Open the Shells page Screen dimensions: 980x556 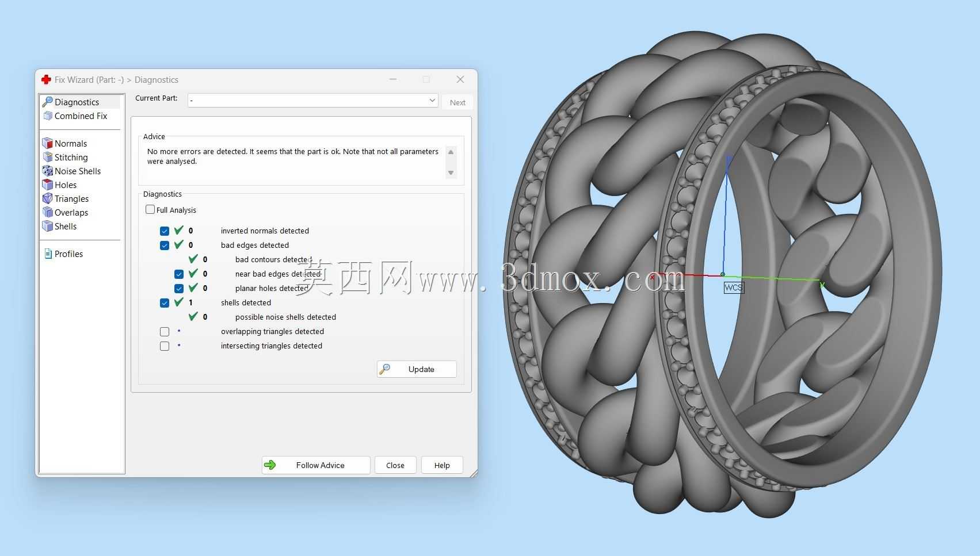(x=66, y=226)
